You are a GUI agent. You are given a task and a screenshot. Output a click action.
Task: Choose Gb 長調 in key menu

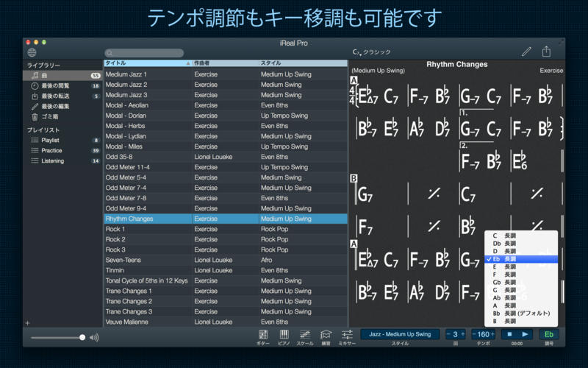(x=521, y=283)
